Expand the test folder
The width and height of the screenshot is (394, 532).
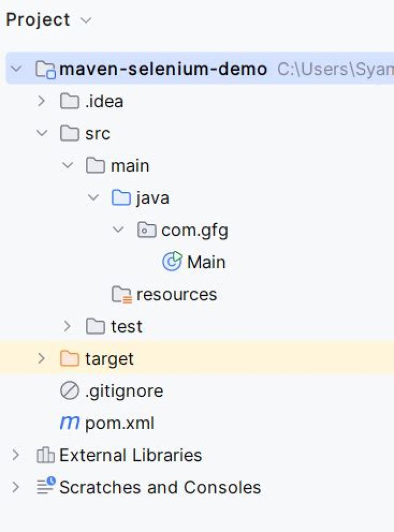coord(67,326)
